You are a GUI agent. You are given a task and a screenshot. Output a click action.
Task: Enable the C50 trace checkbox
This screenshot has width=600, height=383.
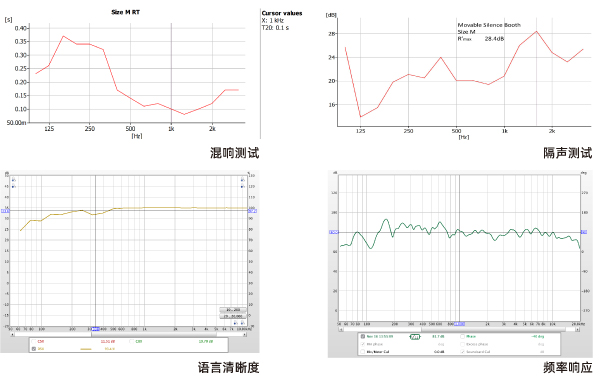pos(34,341)
